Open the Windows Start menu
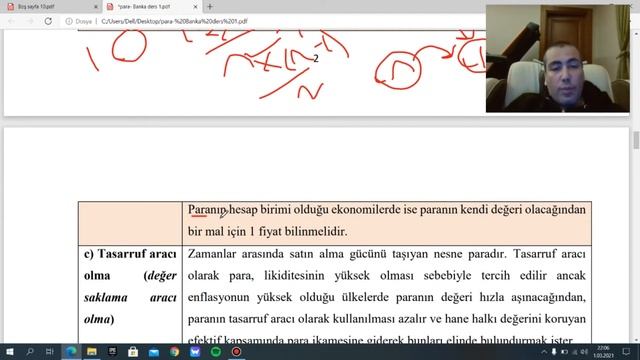Image resolution: width=640 pixels, height=360 pixels. (x=9, y=351)
